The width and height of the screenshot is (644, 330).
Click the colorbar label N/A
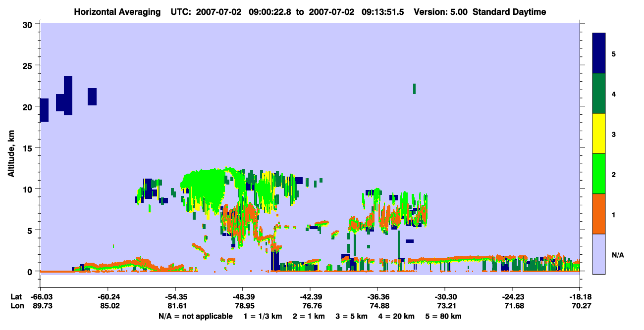617,255
